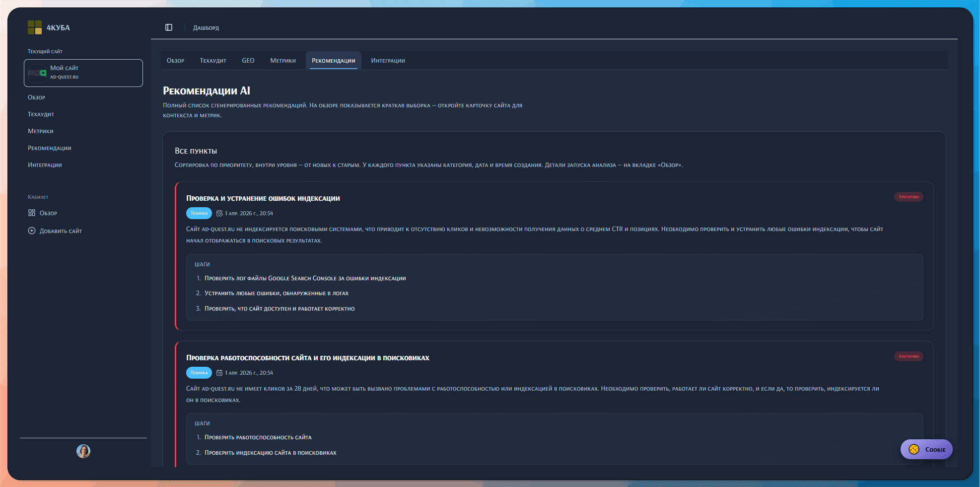Click the site thumbnail for ad-quest.ru

tap(37, 73)
